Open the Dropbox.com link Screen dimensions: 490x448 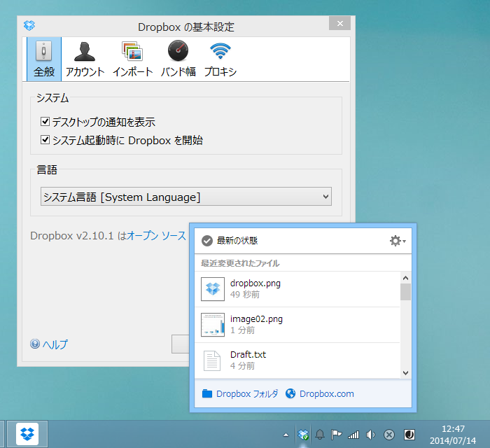327,393
